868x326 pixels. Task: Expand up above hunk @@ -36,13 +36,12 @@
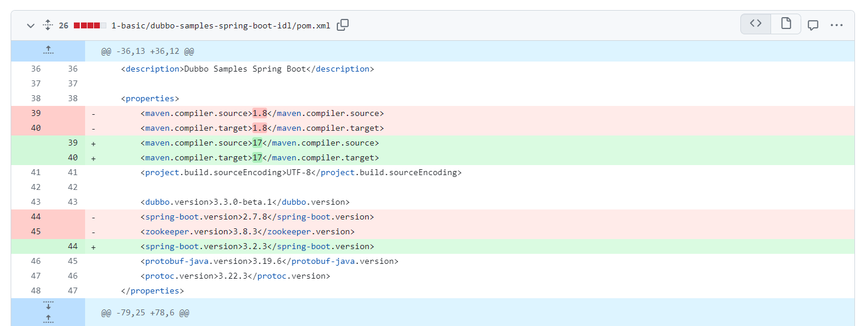click(x=48, y=51)
